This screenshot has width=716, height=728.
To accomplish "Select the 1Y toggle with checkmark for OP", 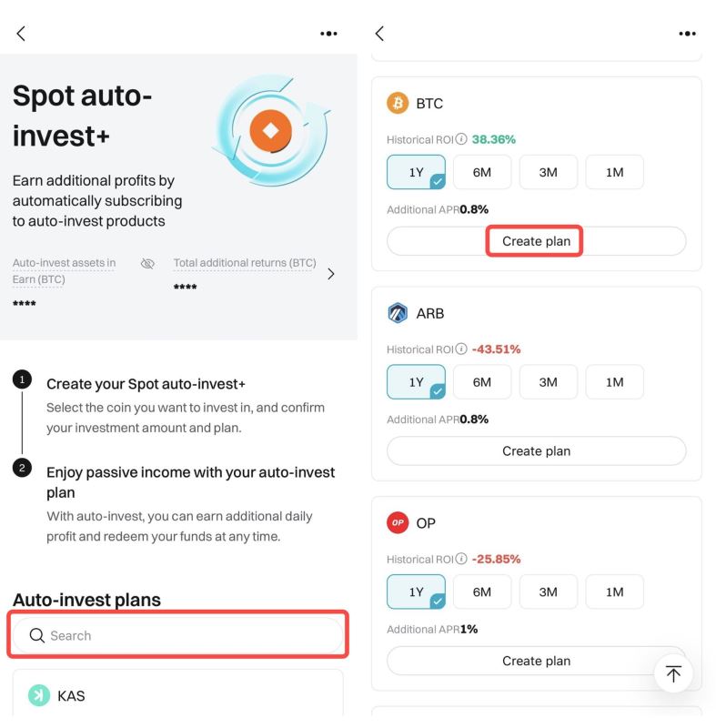I will click(415, 591).
